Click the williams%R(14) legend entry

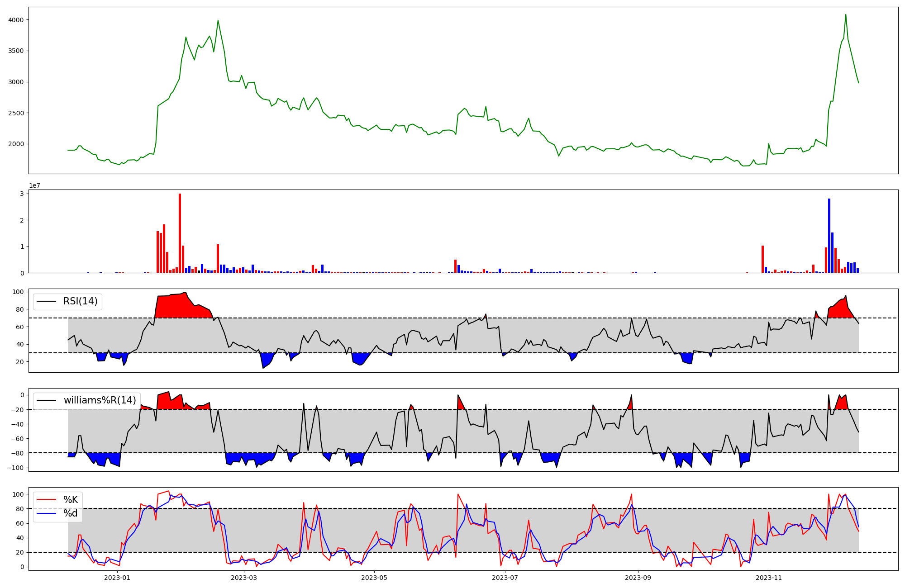coord(100,400)
